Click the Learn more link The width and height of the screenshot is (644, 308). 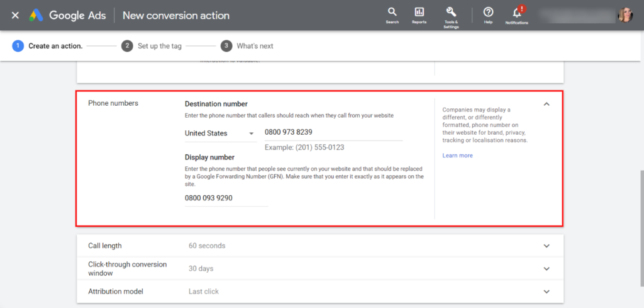click(x=457, y=156)
